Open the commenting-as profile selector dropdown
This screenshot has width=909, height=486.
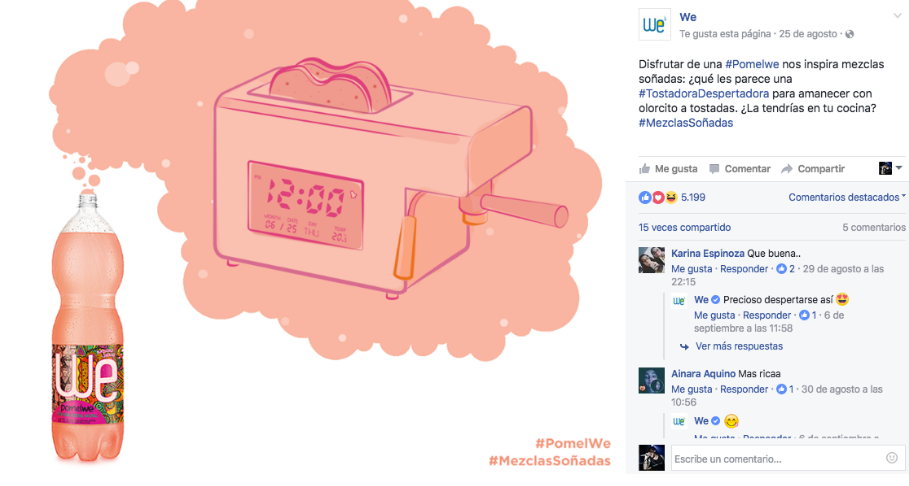pos(890,168)
